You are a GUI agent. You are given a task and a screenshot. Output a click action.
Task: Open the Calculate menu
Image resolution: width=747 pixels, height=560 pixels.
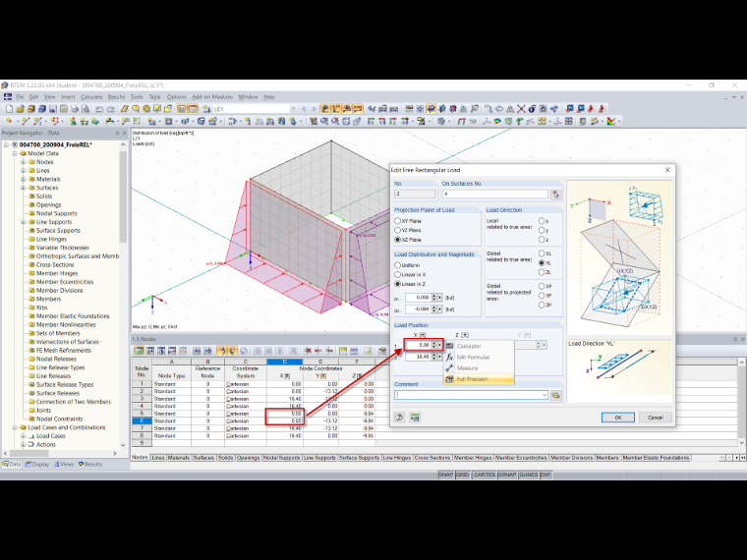(91, 97)
